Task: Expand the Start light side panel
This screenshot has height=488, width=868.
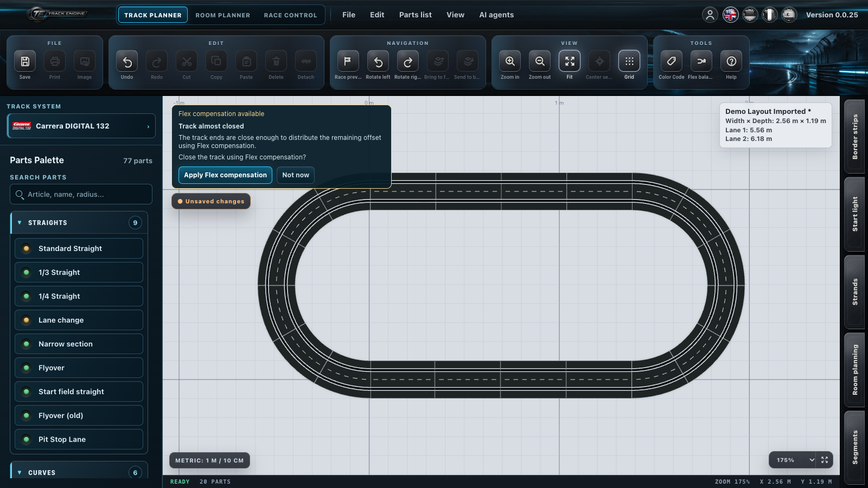Action: 855,214
